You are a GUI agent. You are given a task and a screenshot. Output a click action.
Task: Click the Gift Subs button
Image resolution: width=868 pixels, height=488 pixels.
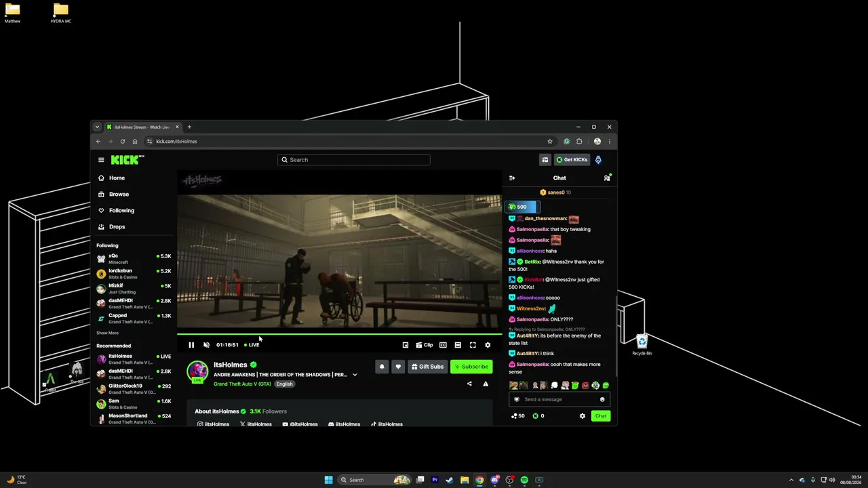[x=427, y=367]
